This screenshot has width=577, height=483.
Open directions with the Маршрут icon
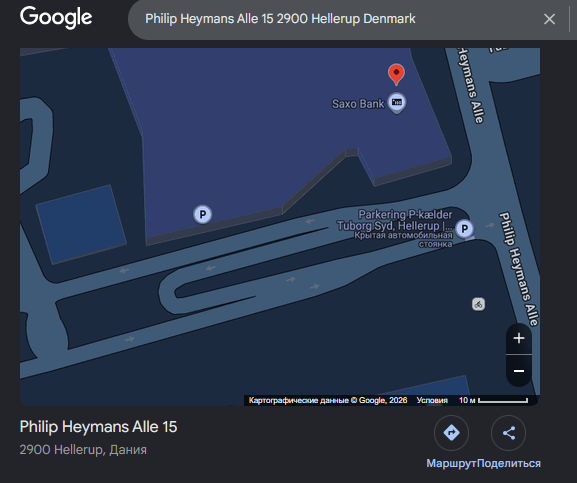[x=451, y=433]
